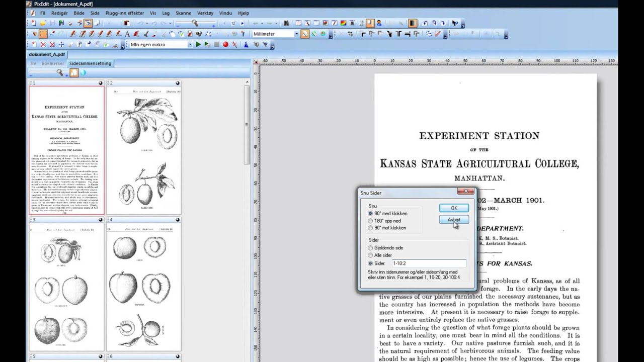Close the Snu Sider dialog
Viewport: 644px width, 362px height.
click(x=465, y=192)
